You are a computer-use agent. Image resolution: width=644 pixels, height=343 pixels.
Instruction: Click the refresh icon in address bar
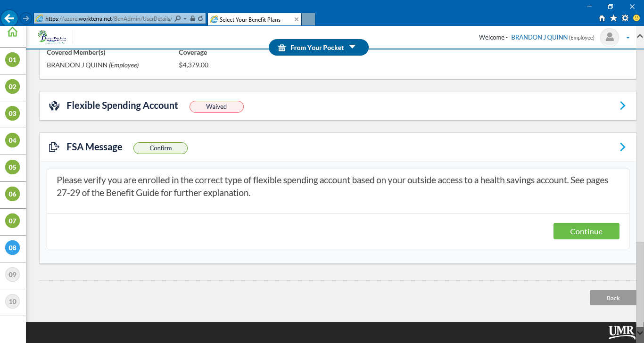(x=200, y=19)
